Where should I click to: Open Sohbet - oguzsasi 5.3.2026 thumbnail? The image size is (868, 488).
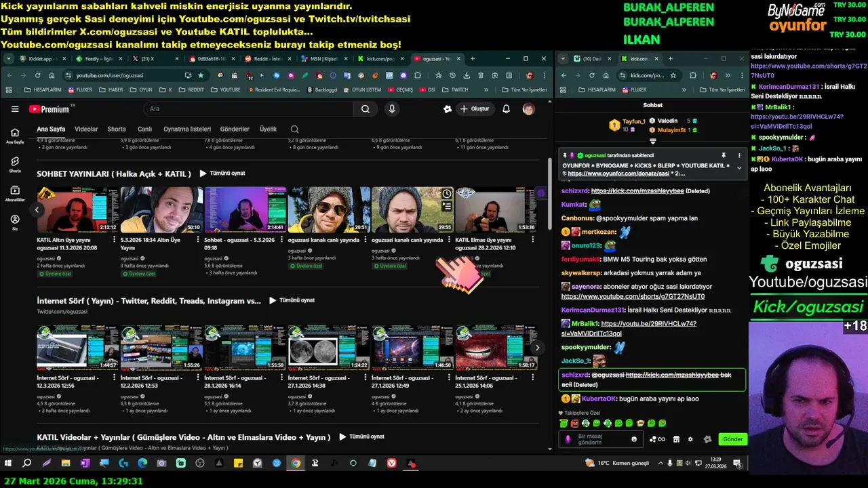(x=245, y=209)
